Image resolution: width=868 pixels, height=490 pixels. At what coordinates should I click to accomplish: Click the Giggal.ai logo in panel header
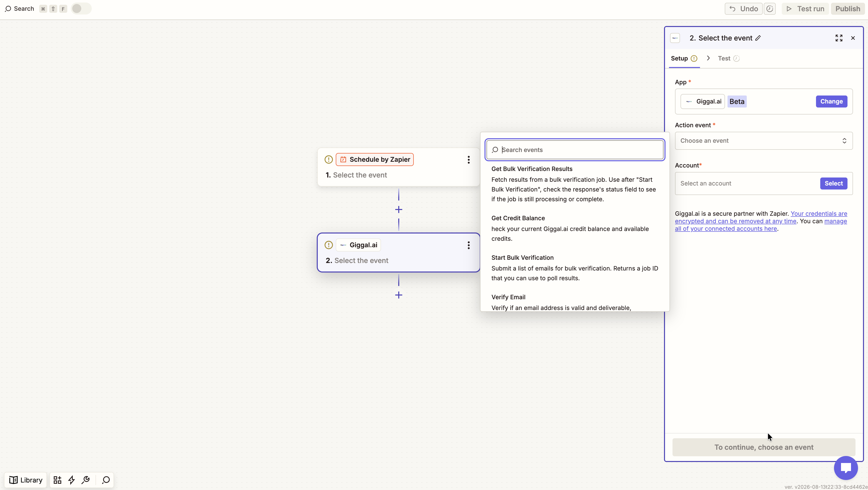tap(675, 38)
